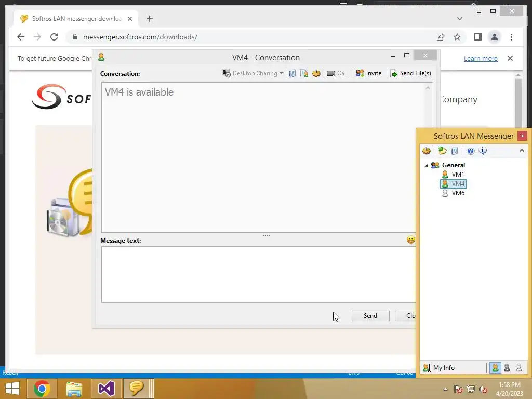Open settings gear icon in conversation toolbar
The image size is (532, 399).
316,73
